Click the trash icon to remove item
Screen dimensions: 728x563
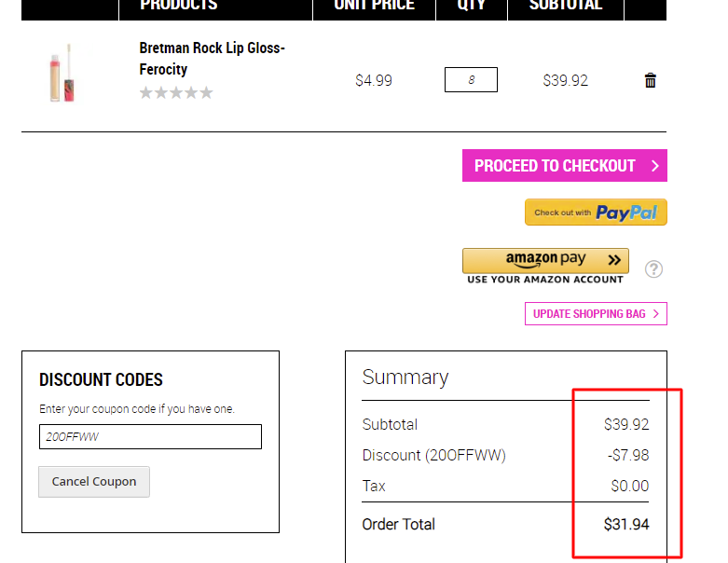click(650, 80)
